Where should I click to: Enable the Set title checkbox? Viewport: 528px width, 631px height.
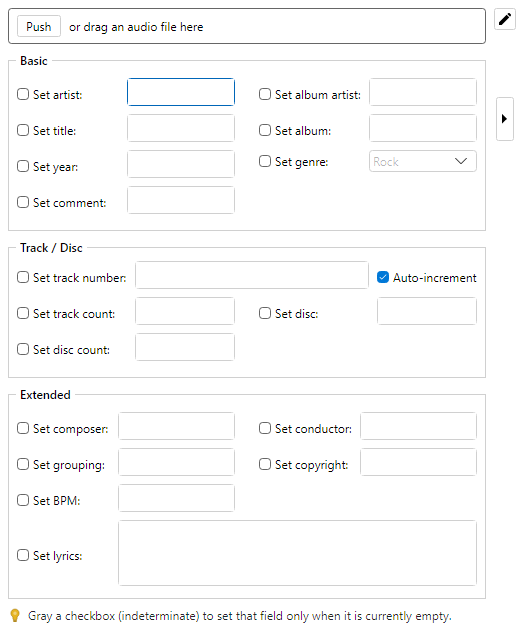23,130
